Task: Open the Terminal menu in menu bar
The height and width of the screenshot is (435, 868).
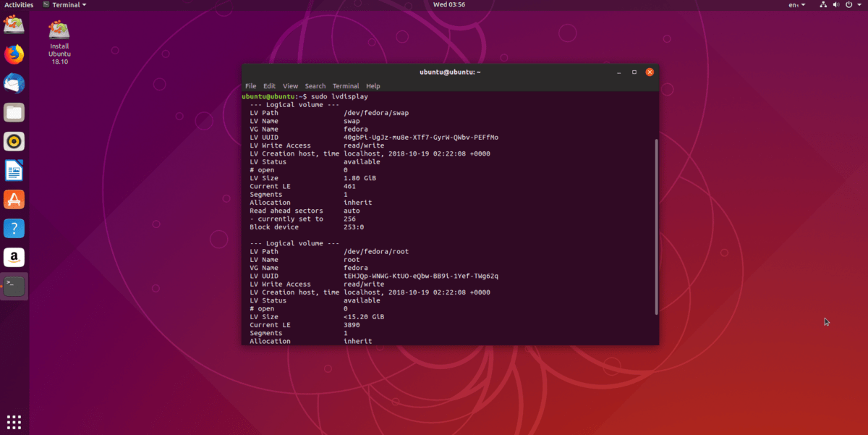Action: coord(346,86)
